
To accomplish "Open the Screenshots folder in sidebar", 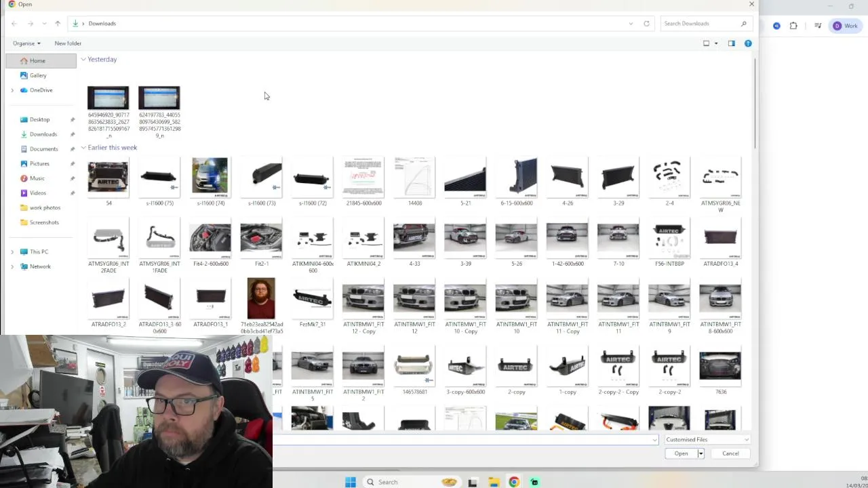I will click(44, 222).
